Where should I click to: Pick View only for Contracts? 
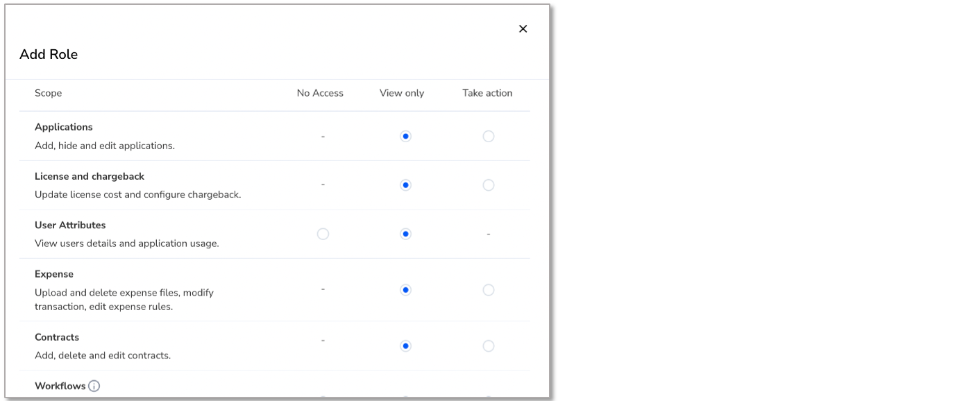(406, 346)
